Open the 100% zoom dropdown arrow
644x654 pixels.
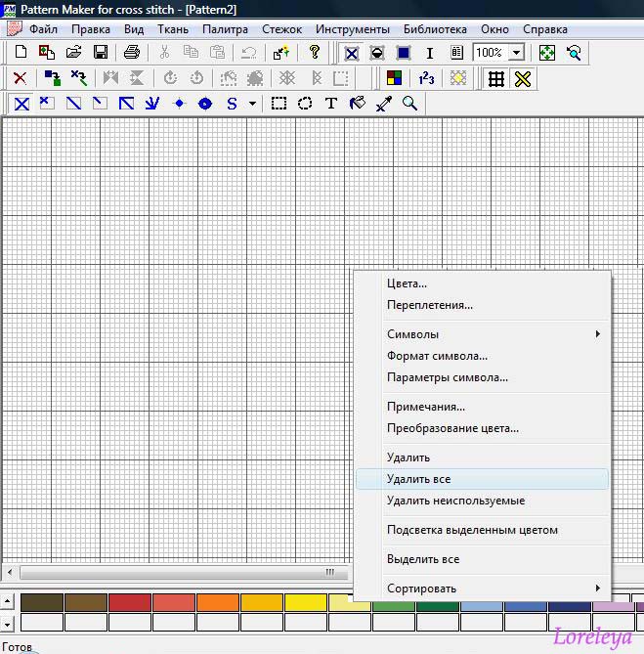click(x=516, y=53)
